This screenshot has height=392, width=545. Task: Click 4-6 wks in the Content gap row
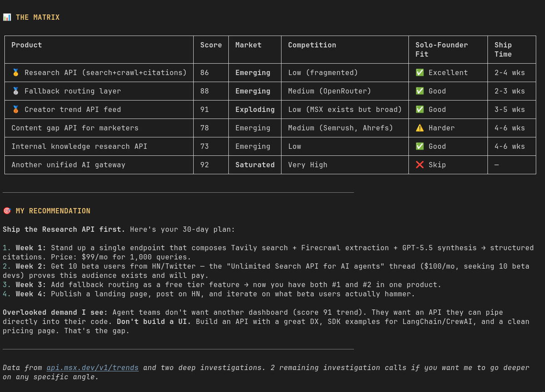[x=510, y=128]
